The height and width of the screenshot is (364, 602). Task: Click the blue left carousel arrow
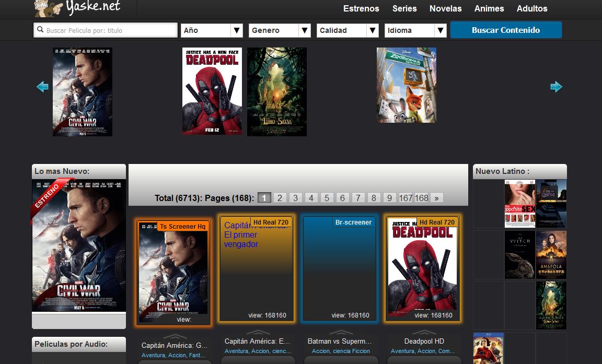point(42,86)
